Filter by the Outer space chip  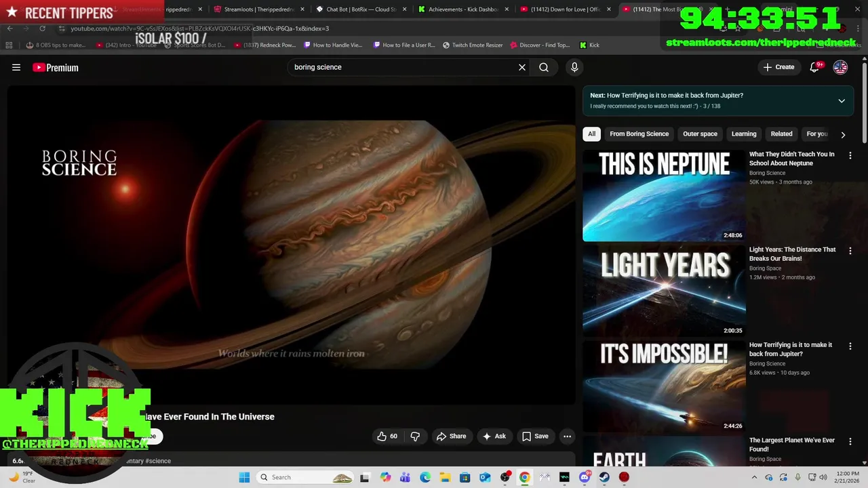pyautogui.click(x=700, y=134)
